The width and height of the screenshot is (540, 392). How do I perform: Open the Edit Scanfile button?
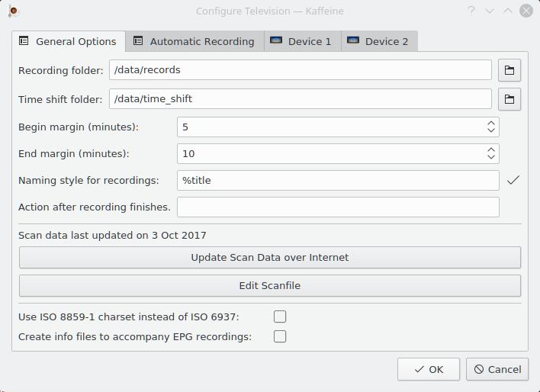(x=270, y=285)
